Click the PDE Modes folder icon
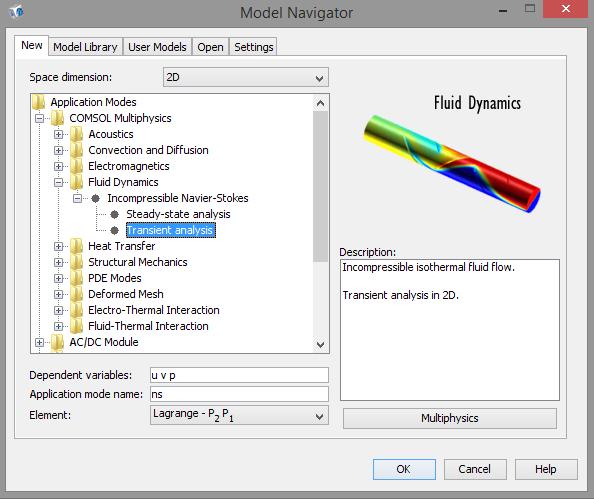 [x=77, y=278]
